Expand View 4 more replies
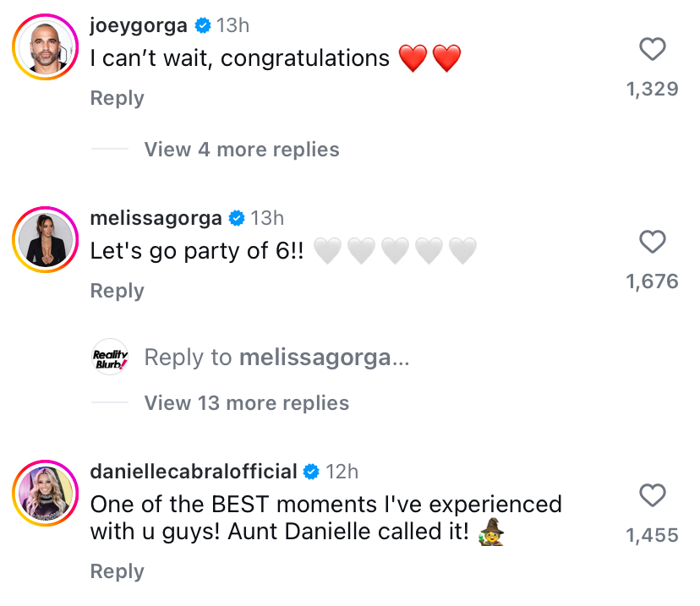700x606 pixels. coord(242,150)
